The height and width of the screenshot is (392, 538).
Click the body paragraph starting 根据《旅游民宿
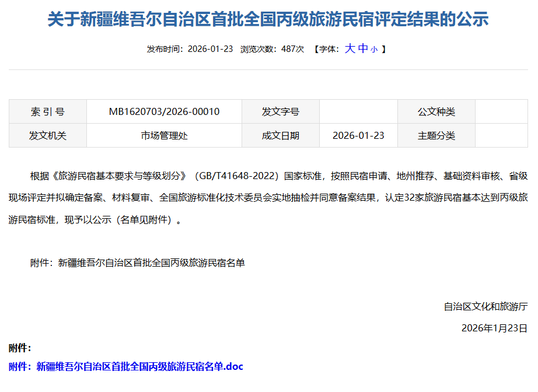point(268,198)
